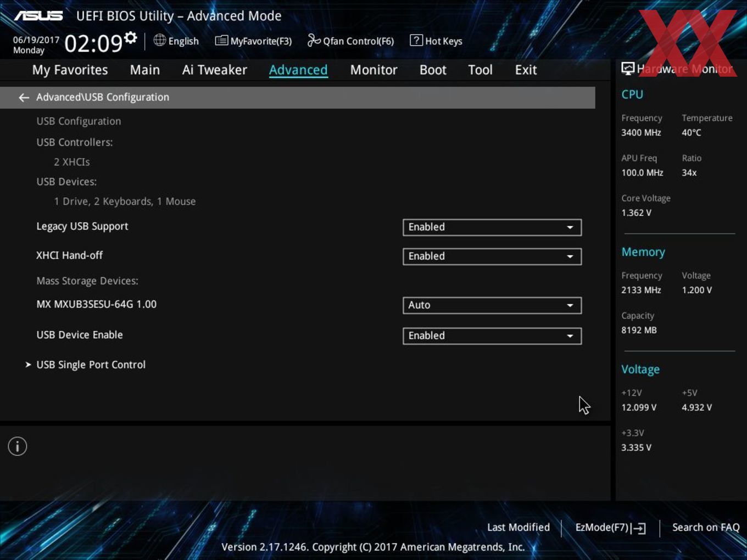Click the EzMode exit arrow icon
This screenshot has width=747, height=560.
[x=638, y=528]
